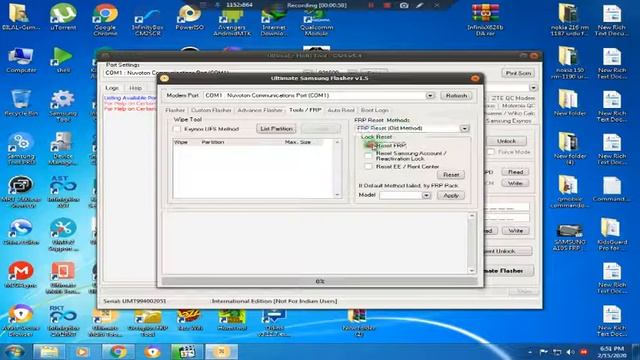640x360 pixels.
Task: Switch to Auto Root tab
Action: (341, 110)
